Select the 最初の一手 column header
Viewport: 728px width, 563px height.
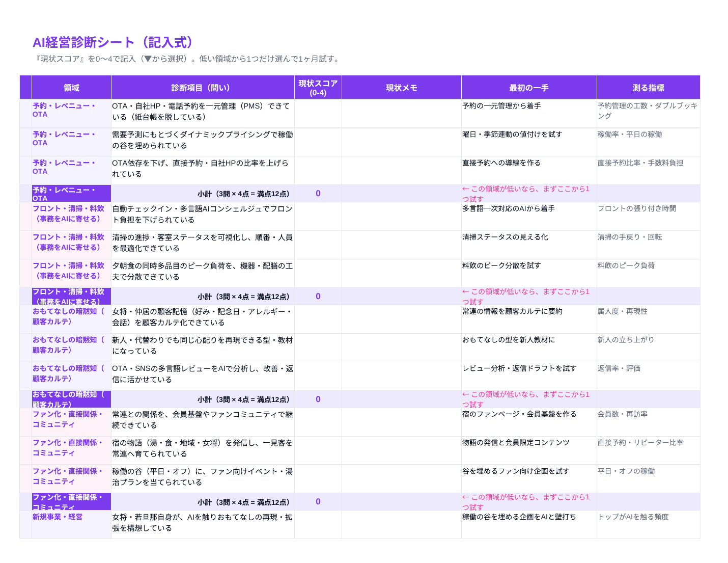click(529, 88)
